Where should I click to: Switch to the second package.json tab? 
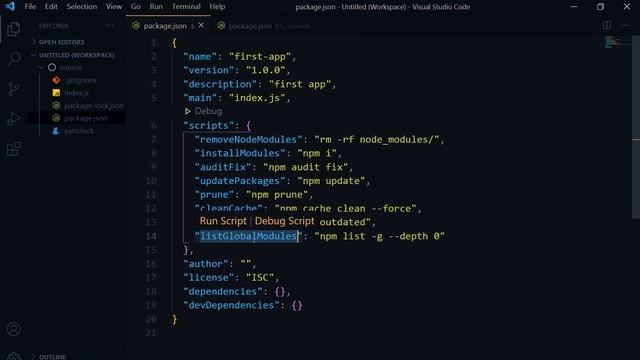pos(264,26)
